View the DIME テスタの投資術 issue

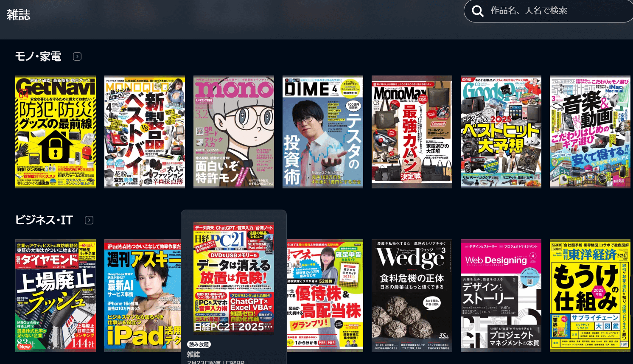pyautogui.click(x=323, y=132)
